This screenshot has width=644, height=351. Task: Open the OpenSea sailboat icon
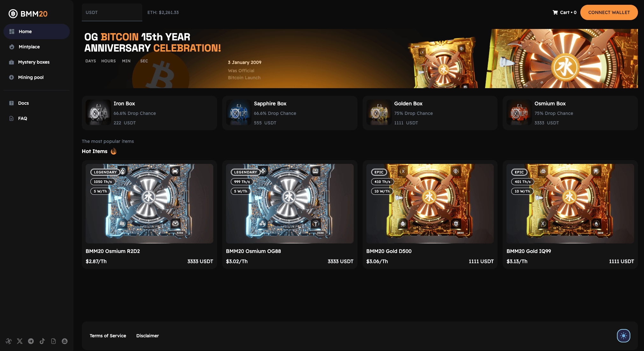pyautogui.click(x=65, y=341)
